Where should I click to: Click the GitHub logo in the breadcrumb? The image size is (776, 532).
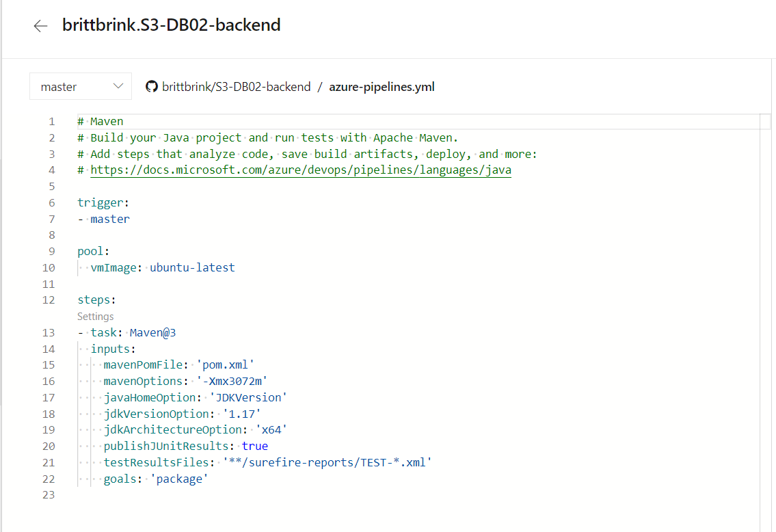click(x=150, y=86)
